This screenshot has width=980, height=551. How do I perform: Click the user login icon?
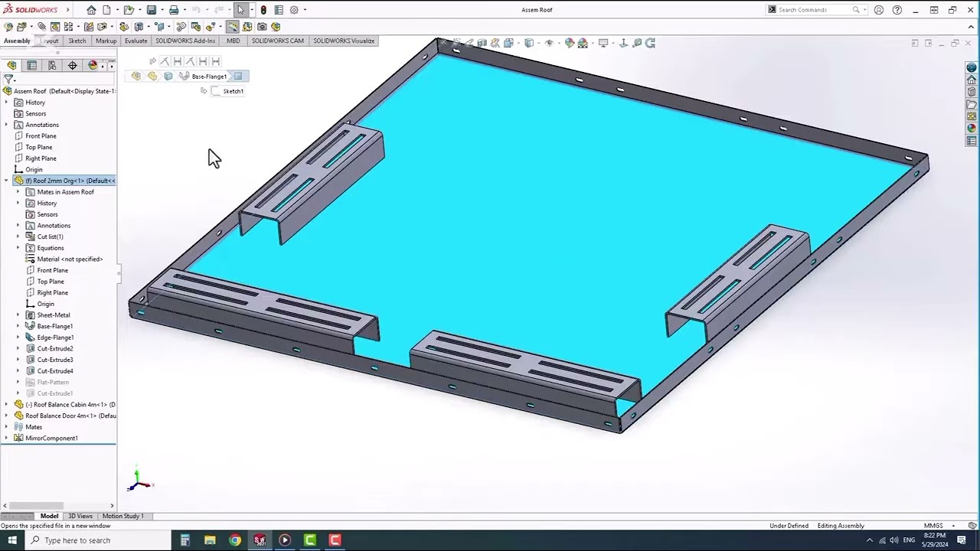[879, 10]
